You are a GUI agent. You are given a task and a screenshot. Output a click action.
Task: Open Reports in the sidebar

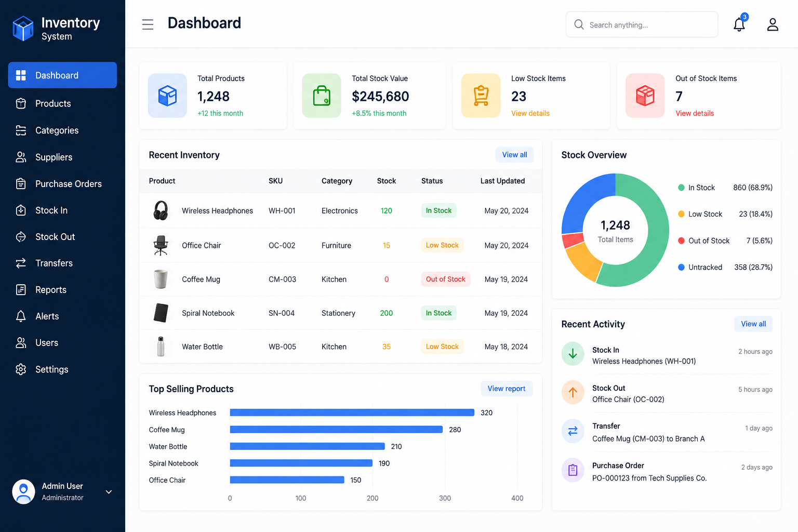tap(62, 290)
